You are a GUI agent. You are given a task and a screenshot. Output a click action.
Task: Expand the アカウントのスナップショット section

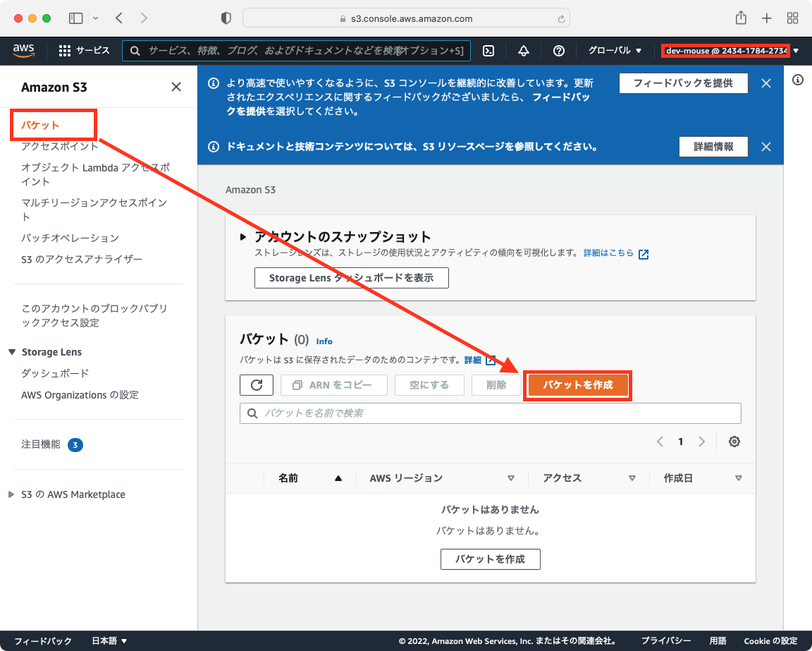pos(244,237)
